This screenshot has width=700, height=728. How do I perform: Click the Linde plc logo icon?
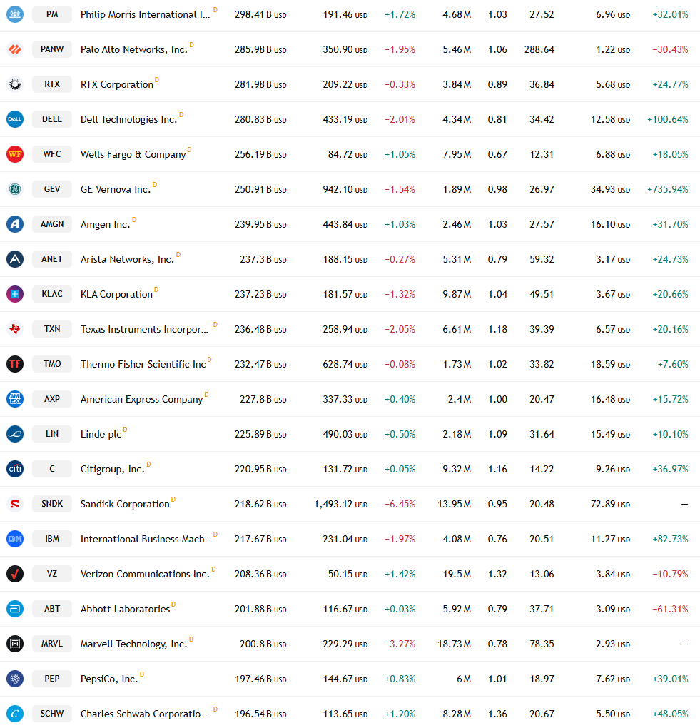click(15, 434)
